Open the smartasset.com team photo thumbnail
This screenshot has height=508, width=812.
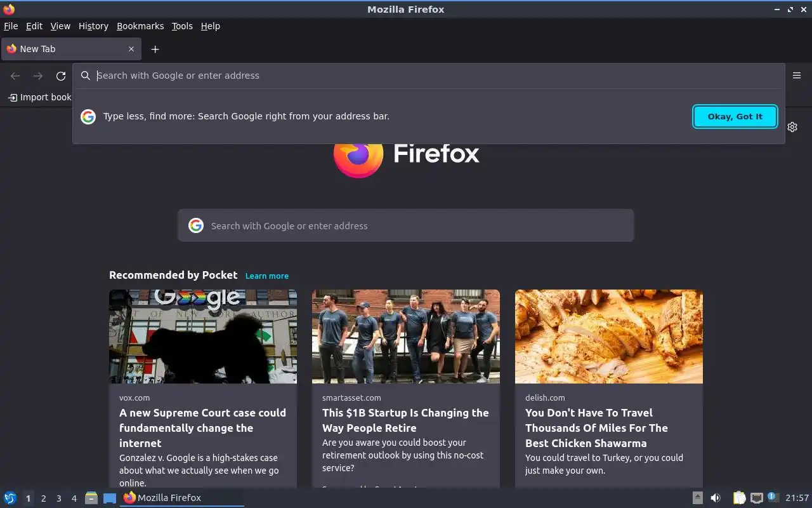[x=406, y=337]
